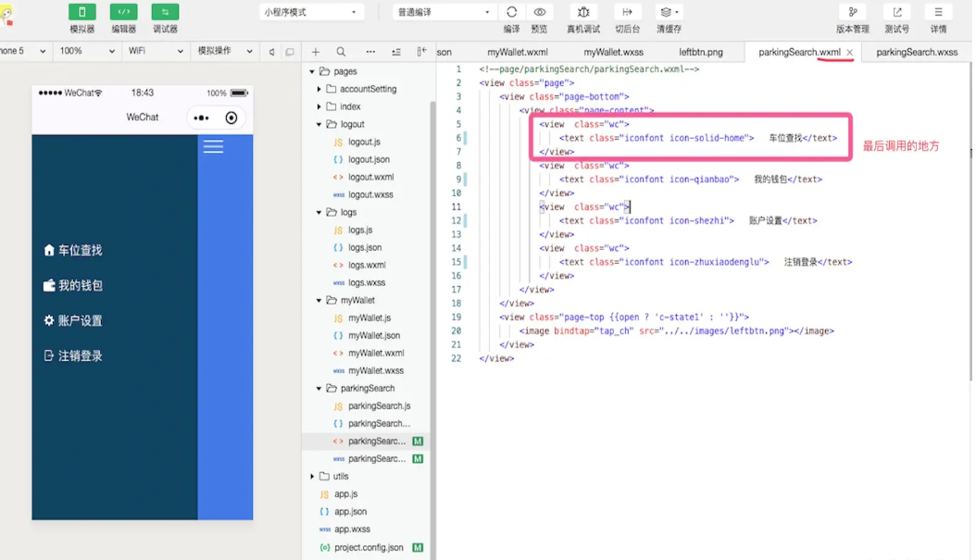Click 我的钱包 in the simulator menu

pyautogui.click(x=73, y=286)
